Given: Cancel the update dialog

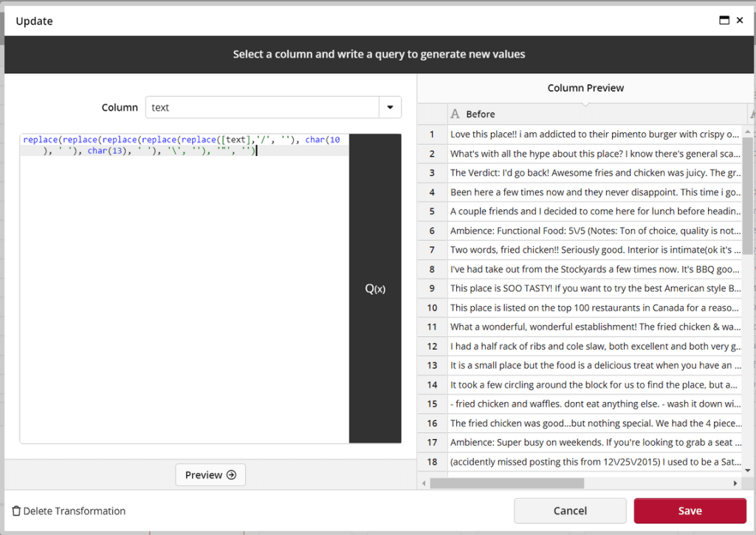Looking at the screenshot, I should pos(570,511).
